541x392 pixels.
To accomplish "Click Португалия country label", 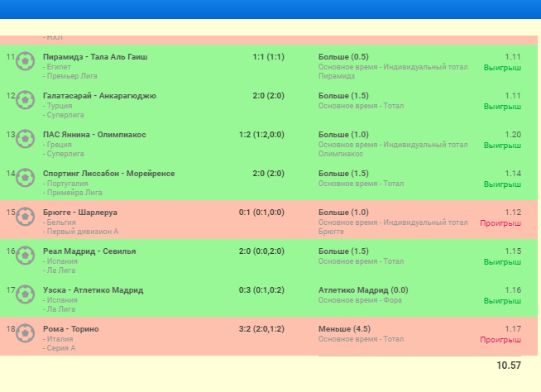I will pyautogui.click(x=67, y=184).
